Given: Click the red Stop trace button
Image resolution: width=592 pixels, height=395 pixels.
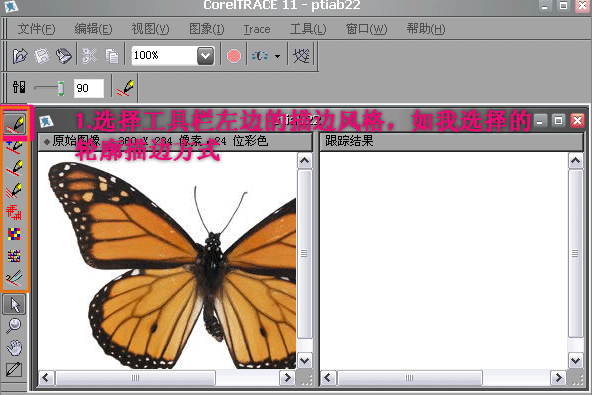Looking at the screenshot, I should coord(234,56).
